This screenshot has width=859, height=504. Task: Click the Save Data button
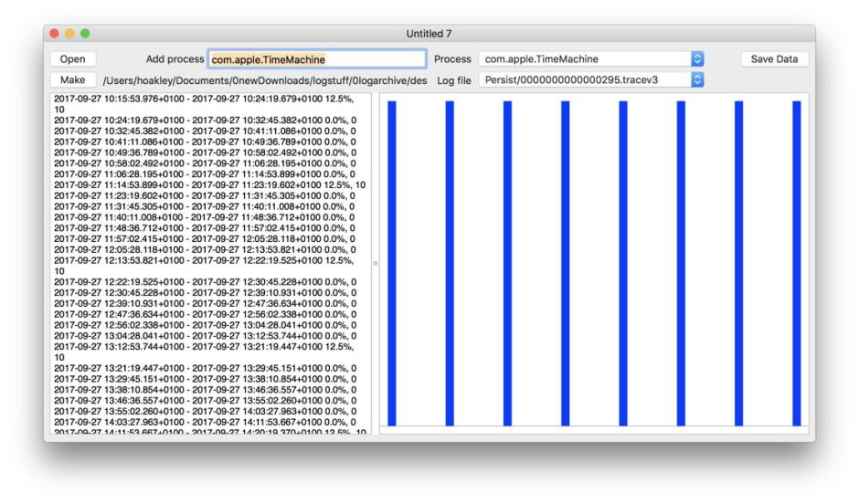click(x=774, y=59)
